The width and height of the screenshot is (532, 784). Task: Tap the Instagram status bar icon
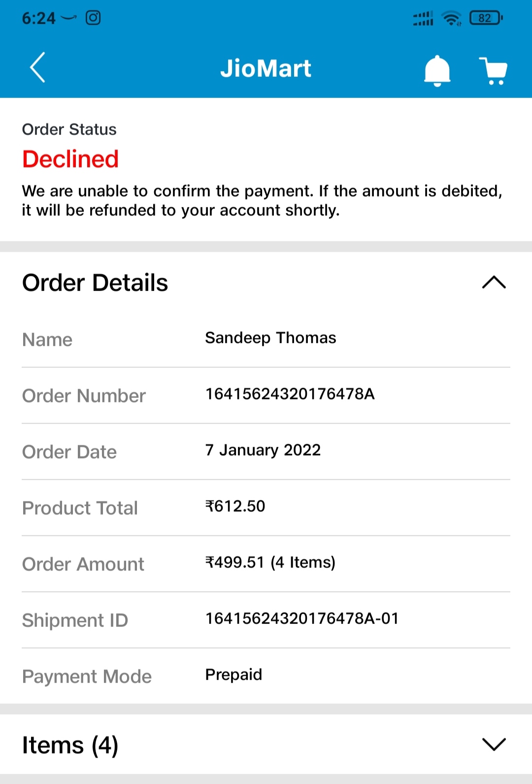[x=93, y=18]
